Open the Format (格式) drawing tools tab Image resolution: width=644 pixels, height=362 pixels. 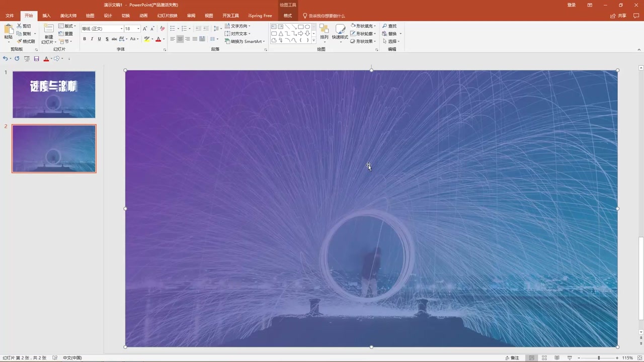point(288,16)
